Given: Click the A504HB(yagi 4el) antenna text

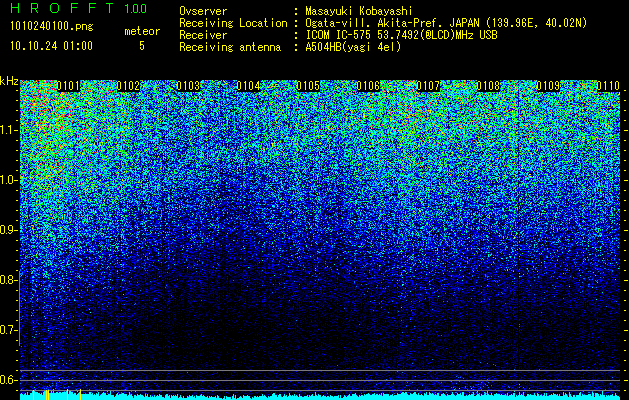Looking at the screenshot, I should point(353,47).
